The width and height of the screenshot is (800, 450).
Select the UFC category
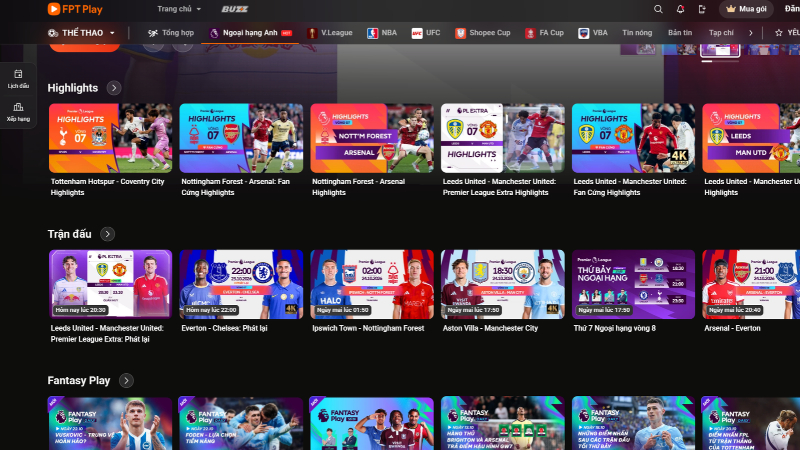(426, 33)
